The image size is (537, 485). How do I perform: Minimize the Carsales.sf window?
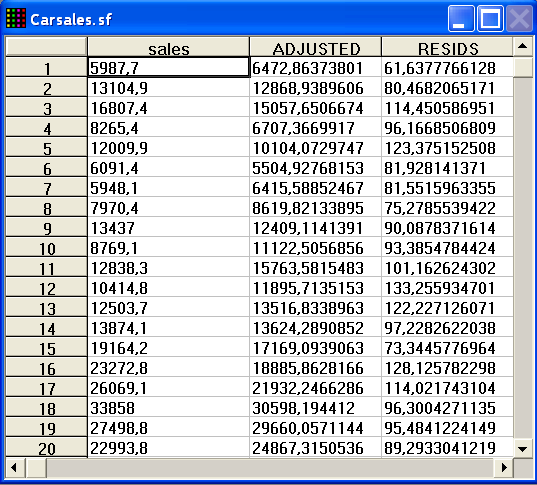tap(461, 18)
